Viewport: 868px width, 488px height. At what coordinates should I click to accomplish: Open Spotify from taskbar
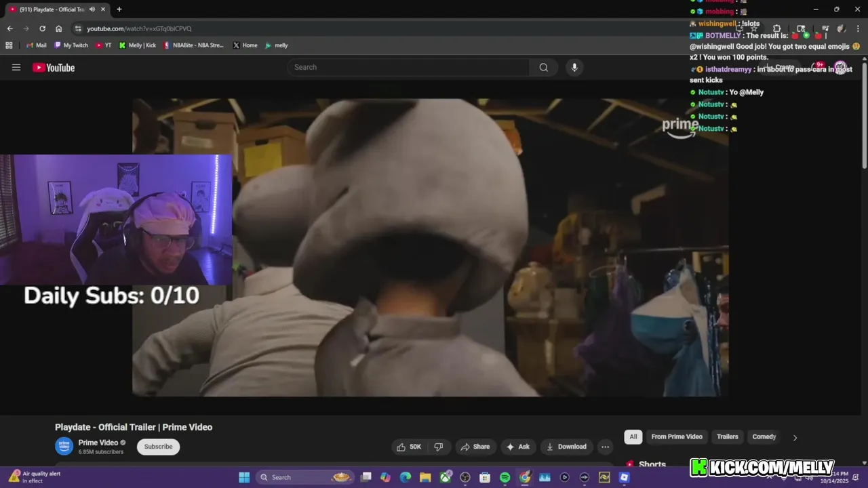point(505,477)
